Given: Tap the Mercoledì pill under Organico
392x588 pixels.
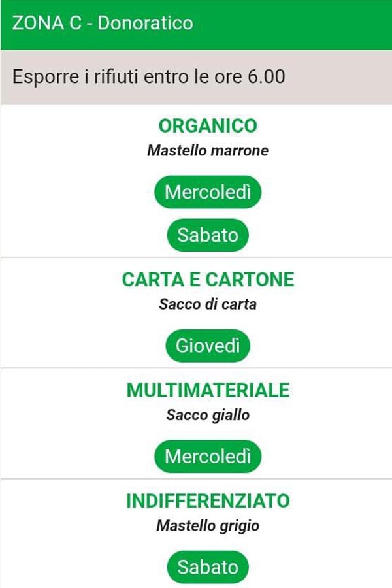Looking at the screenshot, I should click(208, 193).
